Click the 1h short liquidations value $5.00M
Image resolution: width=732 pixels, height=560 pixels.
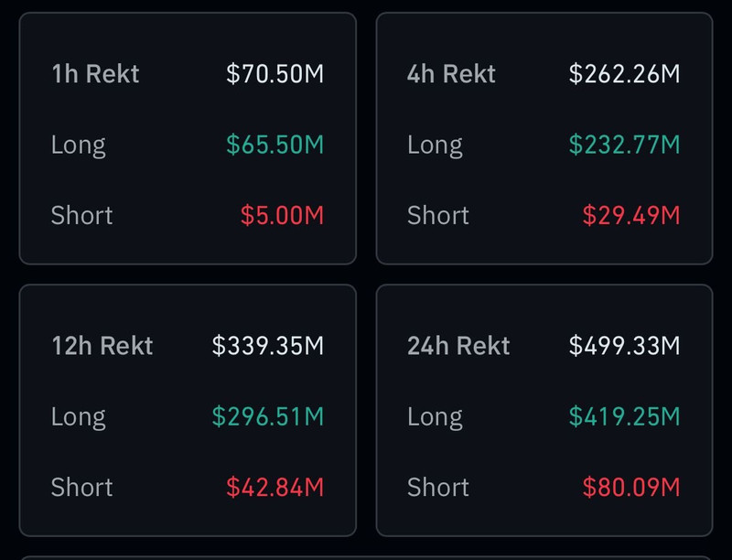click(x=282, y=215)
